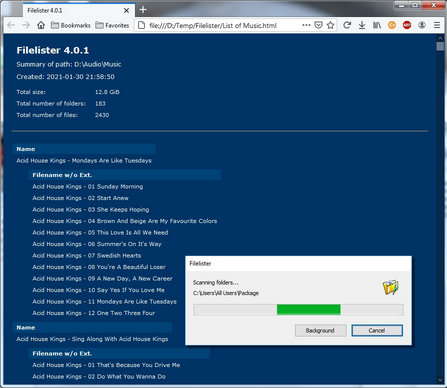Viewport: 447px width, 388px height.
Task: Click '01 That's Because You Drive Me'
Action: [134, 365]
